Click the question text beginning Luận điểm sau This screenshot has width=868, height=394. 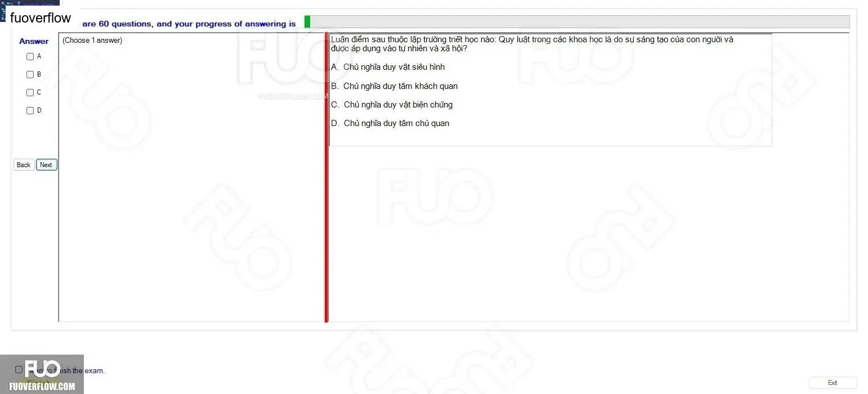click(532, 44)
